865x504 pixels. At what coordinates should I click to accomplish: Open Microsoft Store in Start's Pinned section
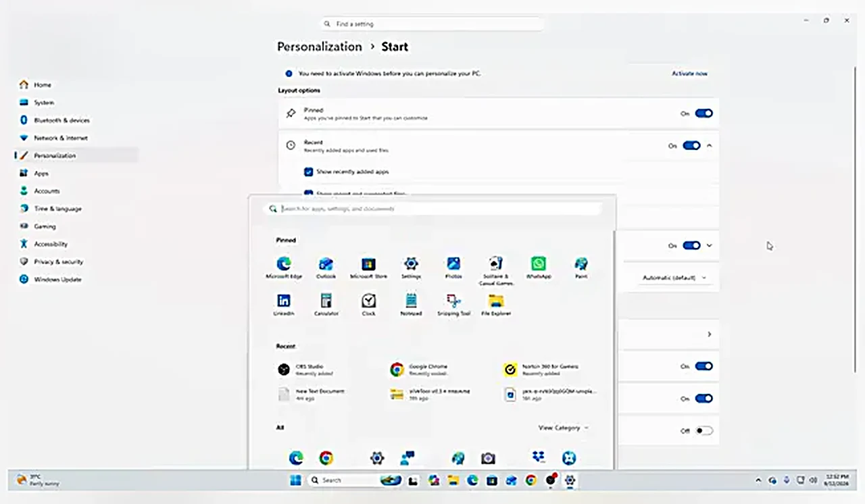368,267
